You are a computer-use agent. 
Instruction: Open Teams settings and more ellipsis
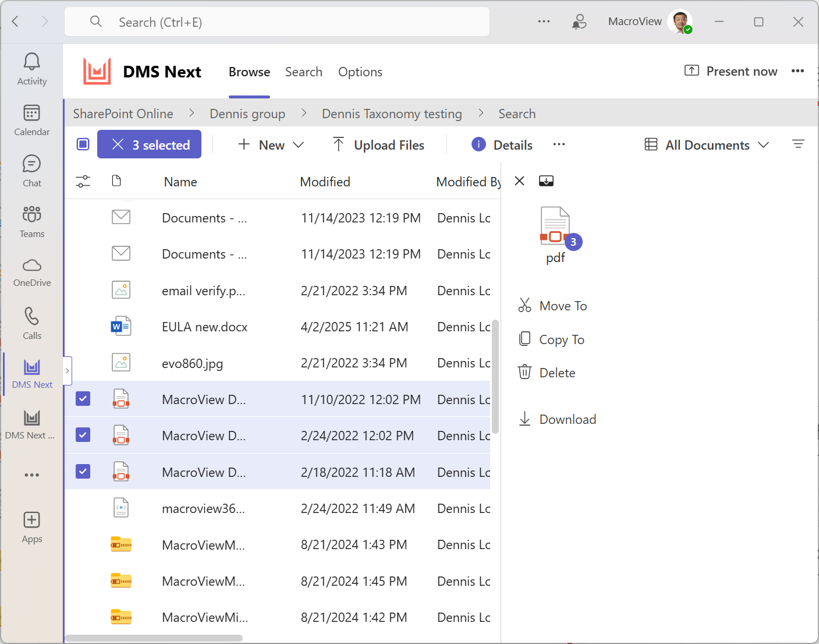544,22
